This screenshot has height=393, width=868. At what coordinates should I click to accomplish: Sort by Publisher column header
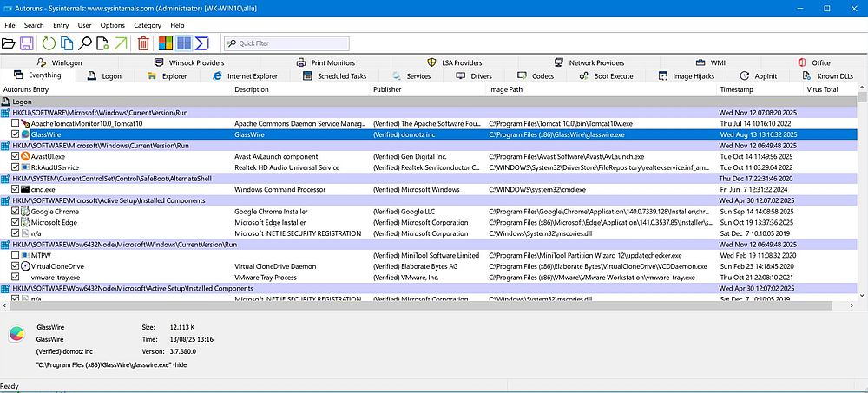click(428, 89)
